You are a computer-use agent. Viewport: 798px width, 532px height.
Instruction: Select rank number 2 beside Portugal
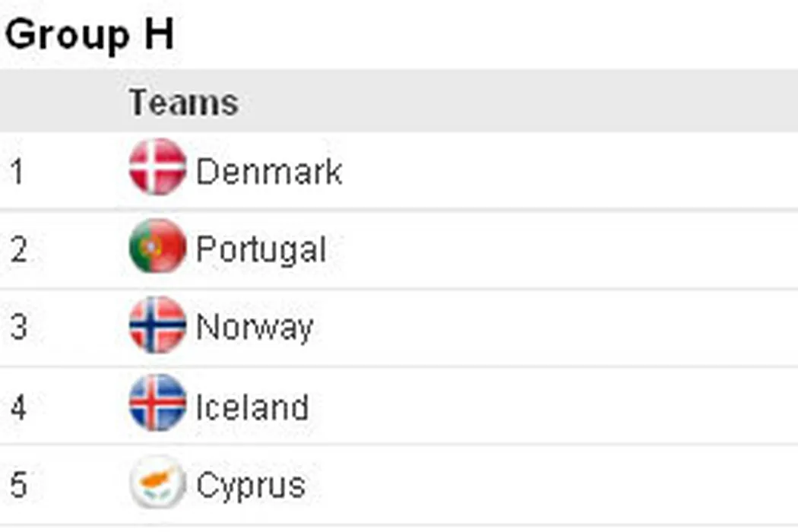pos(19,251)
